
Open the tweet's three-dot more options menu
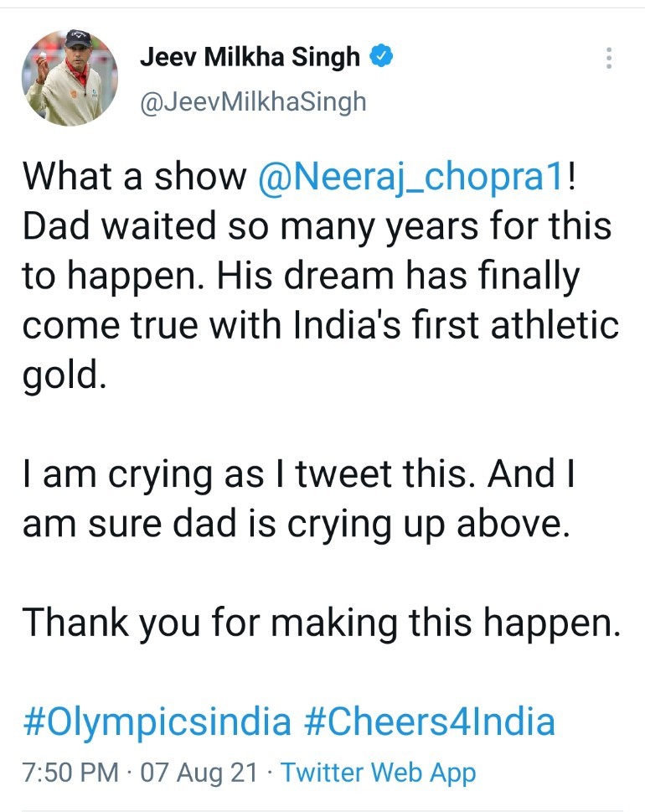click(609, 58)
